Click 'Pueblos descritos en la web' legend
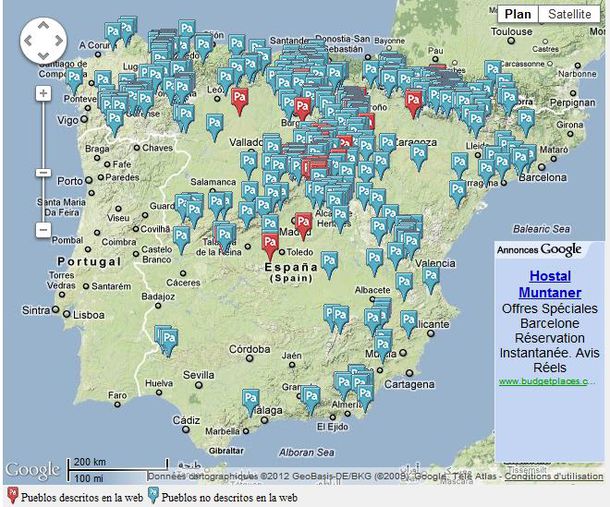610x507 pixels. pos(82,497)
